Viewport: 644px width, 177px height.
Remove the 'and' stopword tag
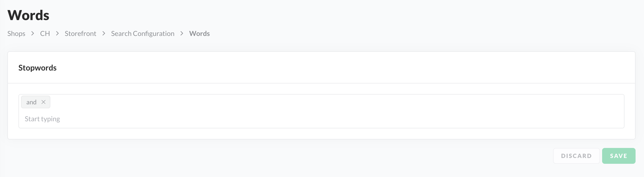(x=43, y=102)
